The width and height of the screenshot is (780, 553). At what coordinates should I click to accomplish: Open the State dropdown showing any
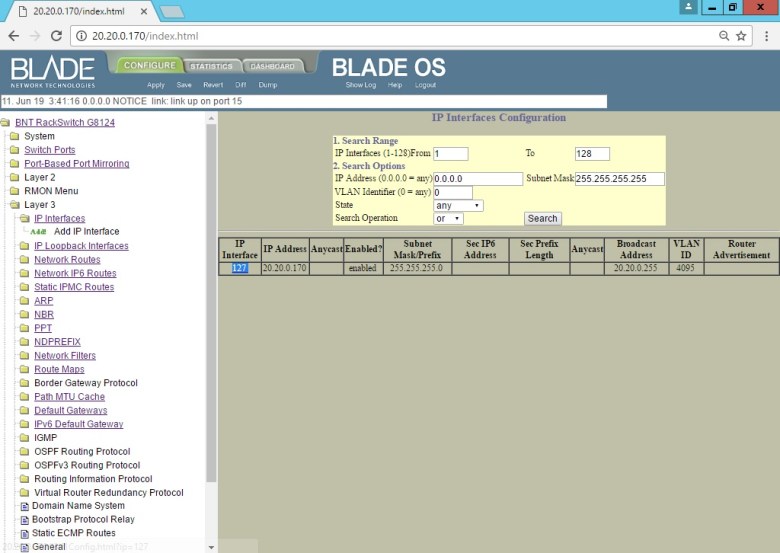[458, 205]
